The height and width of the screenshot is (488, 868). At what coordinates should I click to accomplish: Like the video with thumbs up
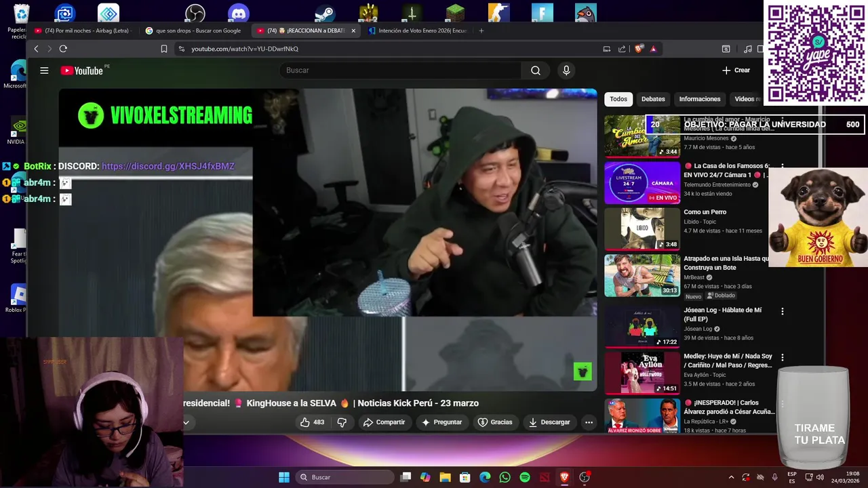(x=313, y=422)
